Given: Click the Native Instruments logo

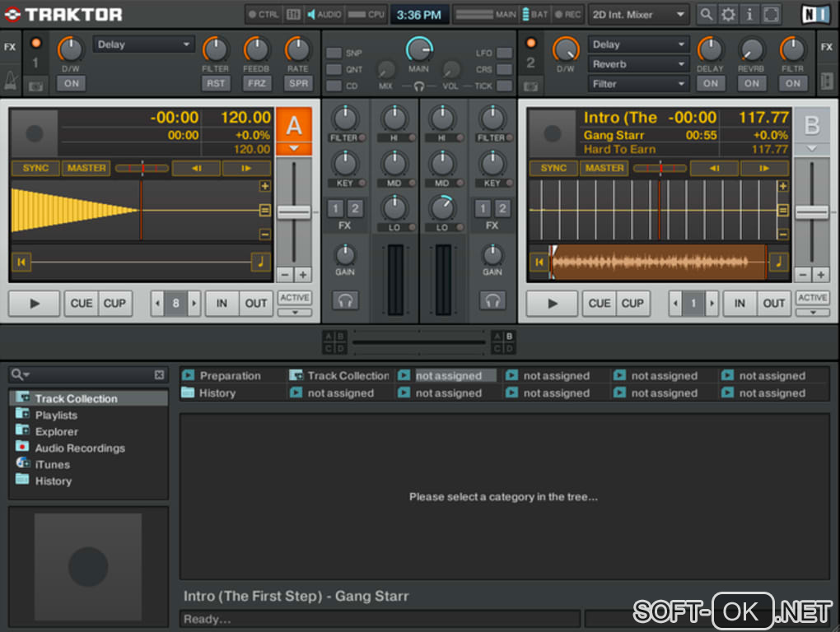Looking at the screenshot, I should click(815, 15).
